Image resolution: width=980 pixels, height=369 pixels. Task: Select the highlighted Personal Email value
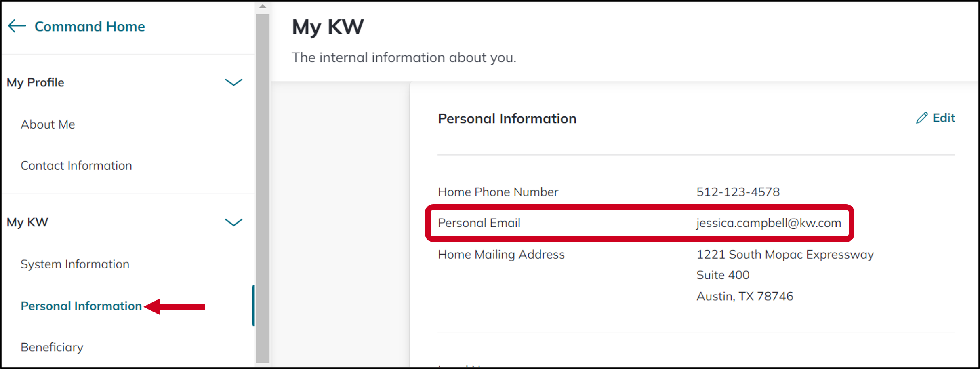point(768,223)
